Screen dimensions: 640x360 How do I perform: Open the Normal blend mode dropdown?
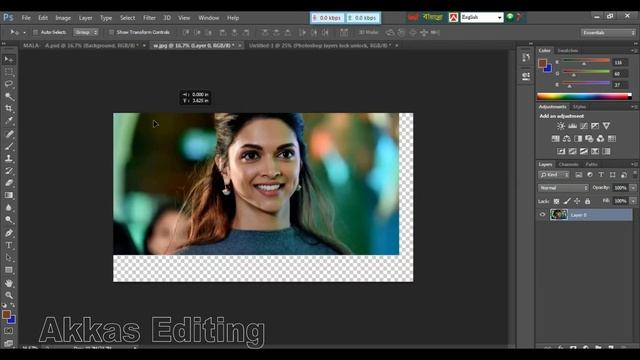click(563, 188)
